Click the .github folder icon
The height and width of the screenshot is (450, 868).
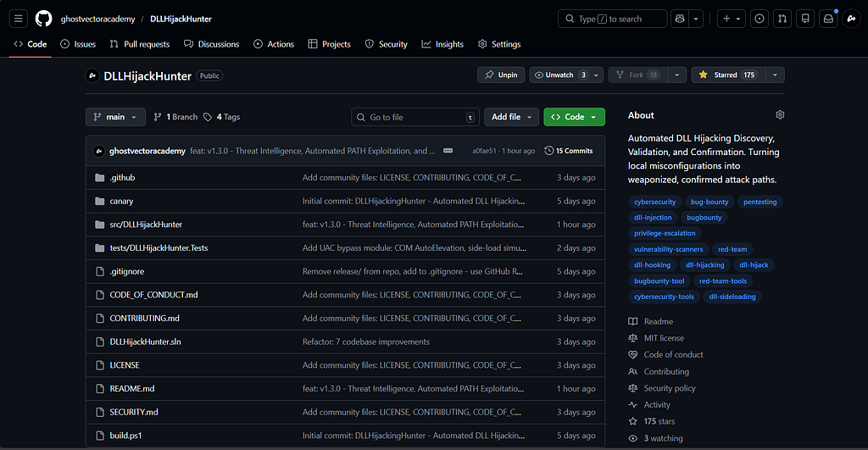click(x=100, y=178)
